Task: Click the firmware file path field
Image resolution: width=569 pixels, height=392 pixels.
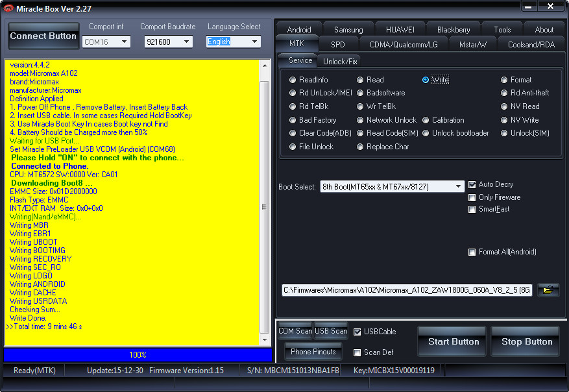Action: pyautogui.click(x=407, y=290)
